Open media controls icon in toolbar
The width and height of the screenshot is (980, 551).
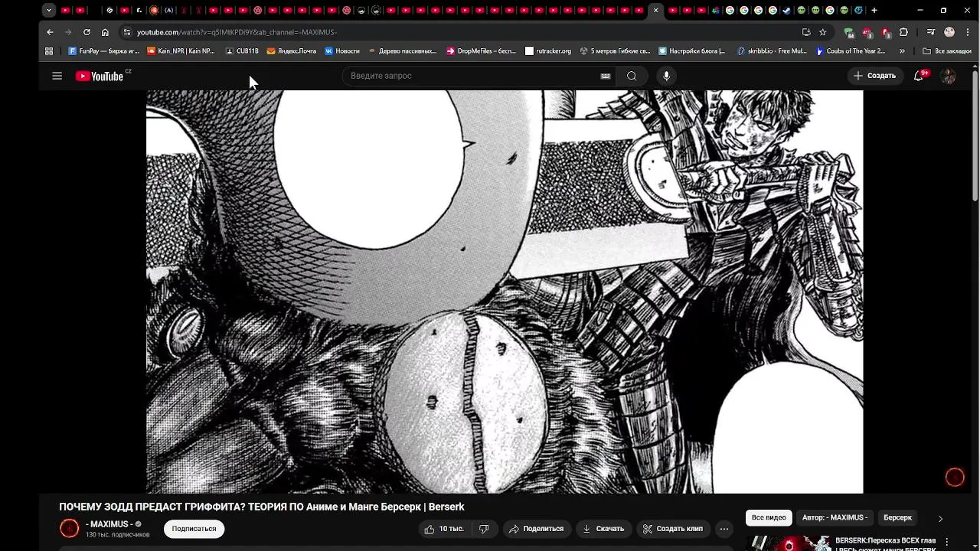[930, 32]
